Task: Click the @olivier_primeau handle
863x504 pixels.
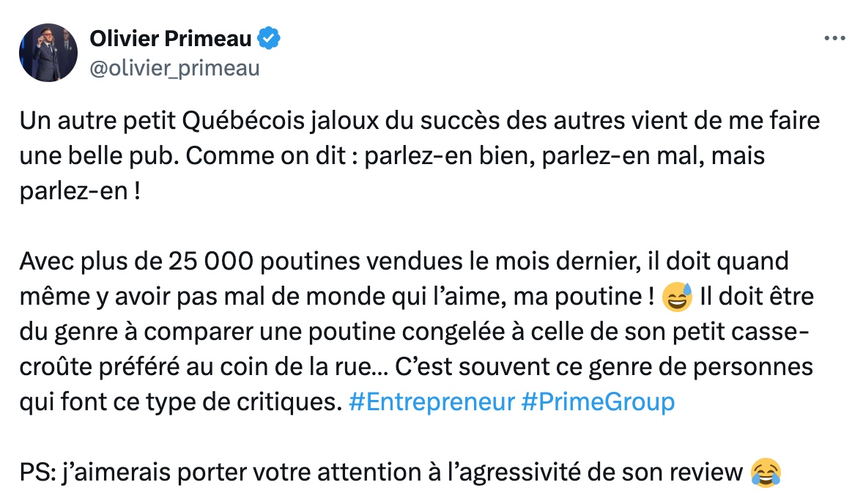Action: (x=174, y=68)
